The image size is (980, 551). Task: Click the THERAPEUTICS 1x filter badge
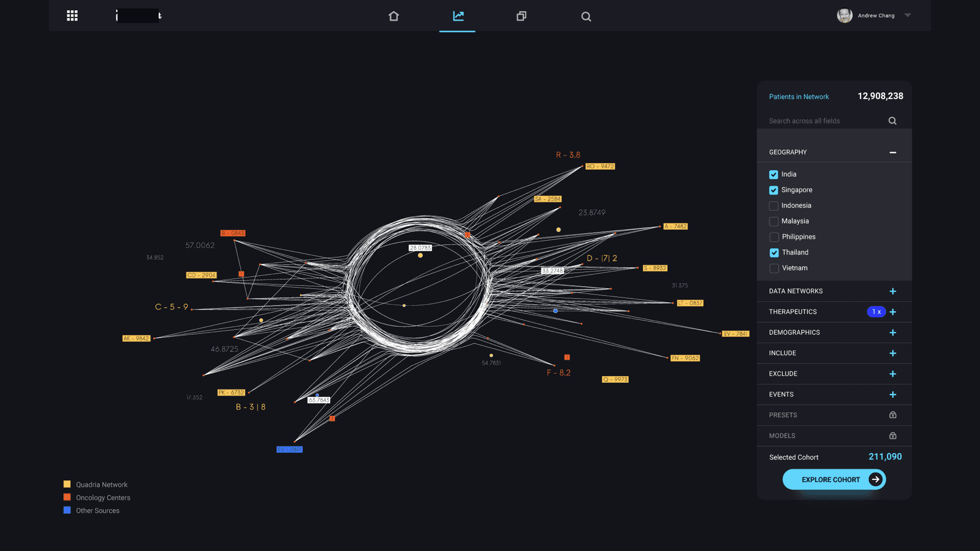[876, 312]
